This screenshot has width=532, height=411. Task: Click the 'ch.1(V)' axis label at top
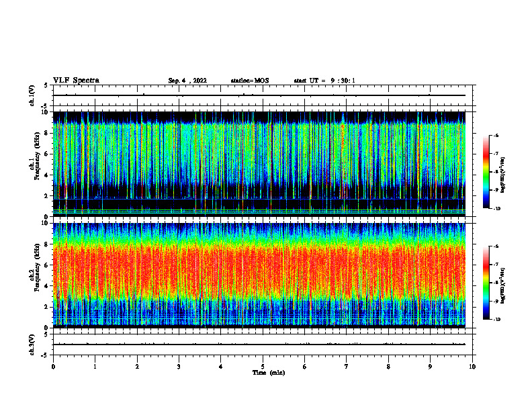[32, 95]
